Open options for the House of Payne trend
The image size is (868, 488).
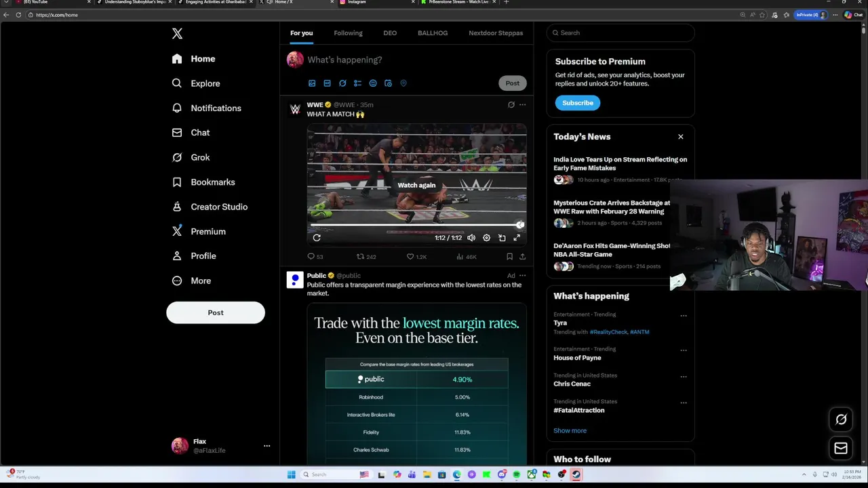tap(684, 350)
